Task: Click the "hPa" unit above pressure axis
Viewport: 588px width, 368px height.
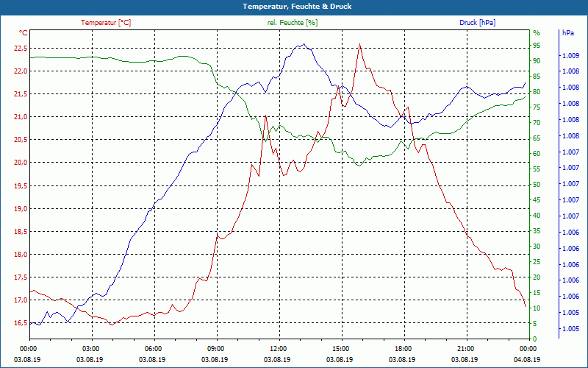Action: tap(568, 32)
